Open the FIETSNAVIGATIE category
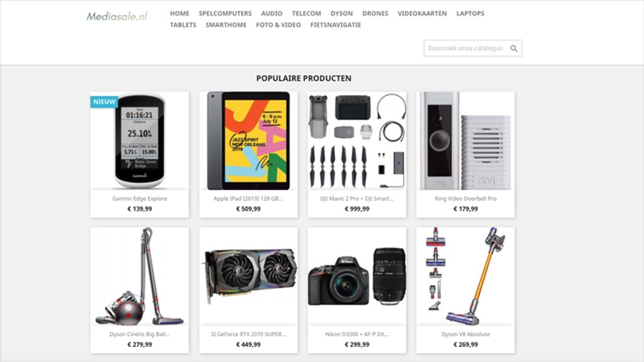Image resolution: width=644 pixels, height=362 pixels. [x=336, y=25]
